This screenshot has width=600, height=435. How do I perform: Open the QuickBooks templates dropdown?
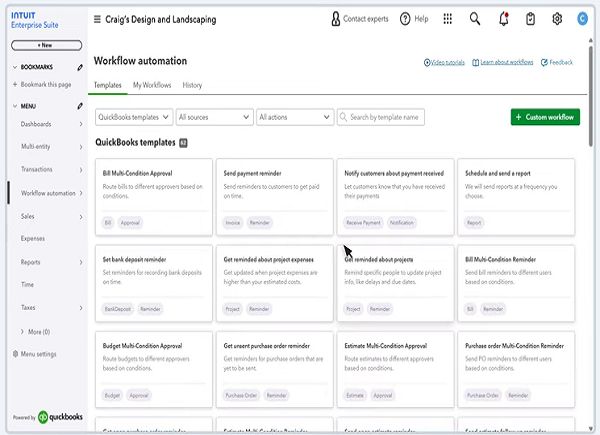133,117
